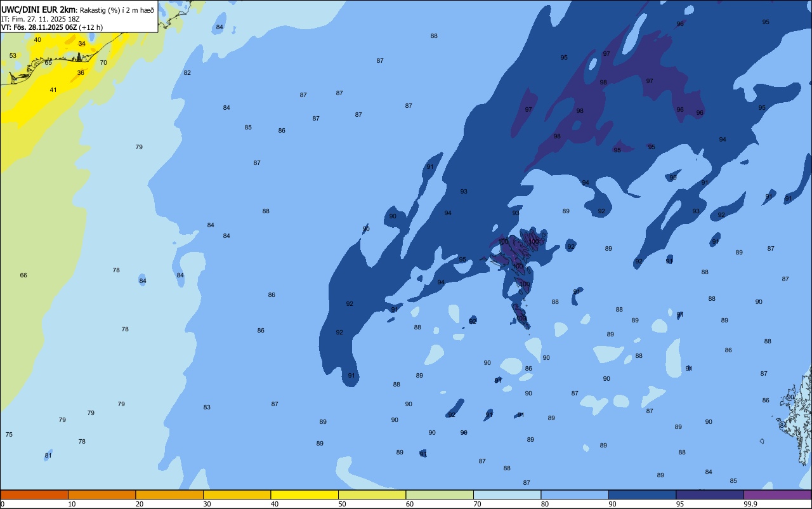Select the 20–30 legend color block
Viewport: 812px width, 509px height.
tap(169, 494)
